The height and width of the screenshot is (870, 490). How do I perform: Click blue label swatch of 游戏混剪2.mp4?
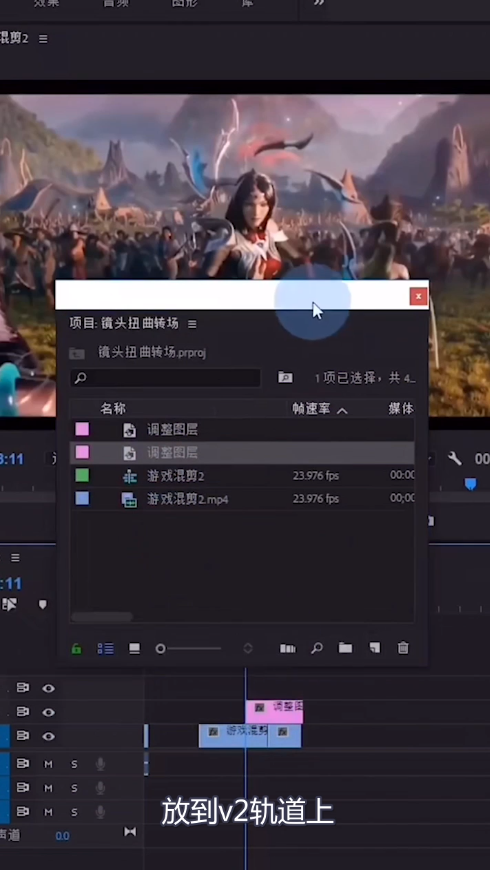82,499
